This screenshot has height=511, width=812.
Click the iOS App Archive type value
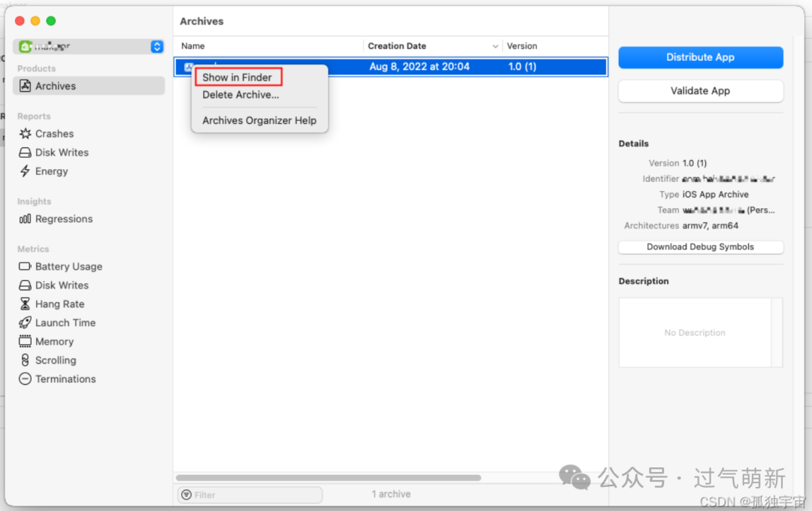pos(715,194)
